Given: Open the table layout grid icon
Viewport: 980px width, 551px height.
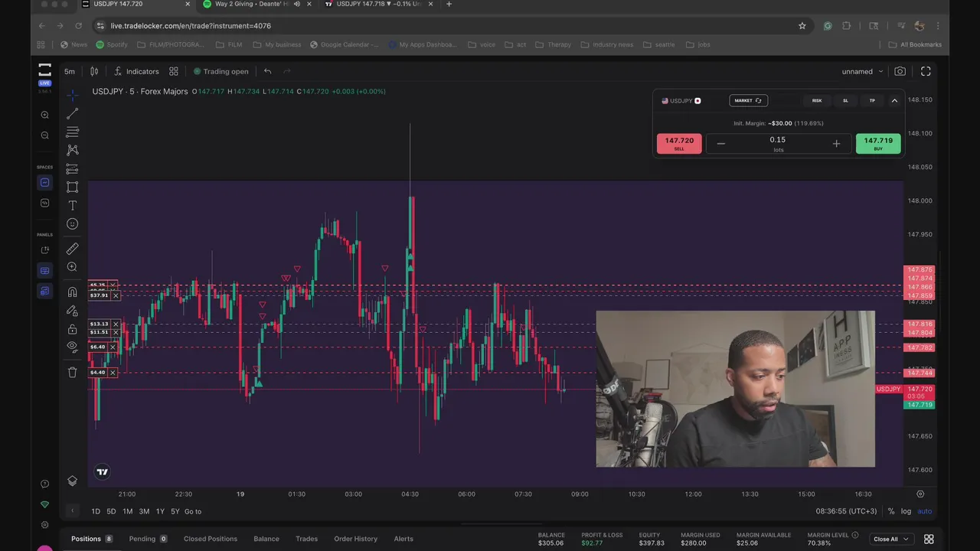Looking at the screenshot, I should pos(929,539).
